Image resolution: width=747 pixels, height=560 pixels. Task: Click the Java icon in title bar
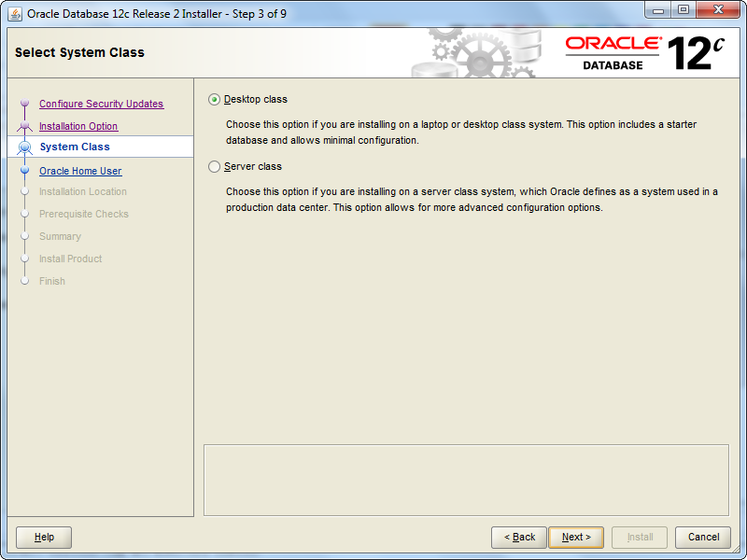click(15, 14)
